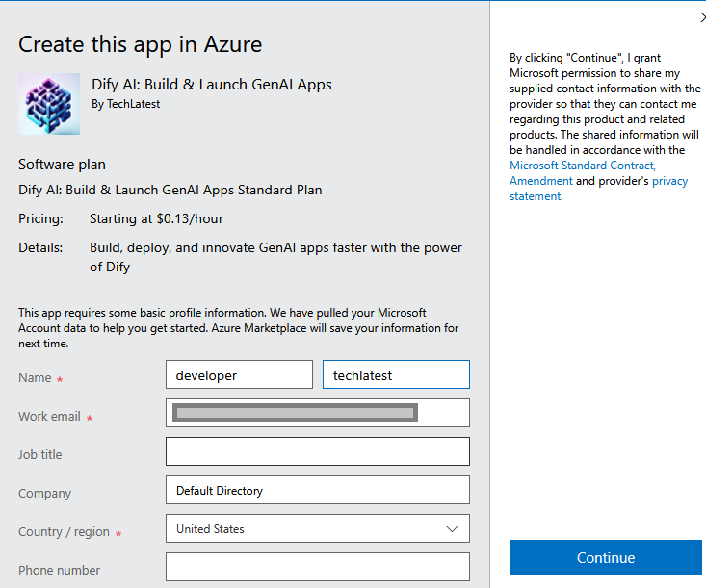The image size is (706, 588).
Task: Open the Microsoft Standard Contract link
Action: [583, 166]
